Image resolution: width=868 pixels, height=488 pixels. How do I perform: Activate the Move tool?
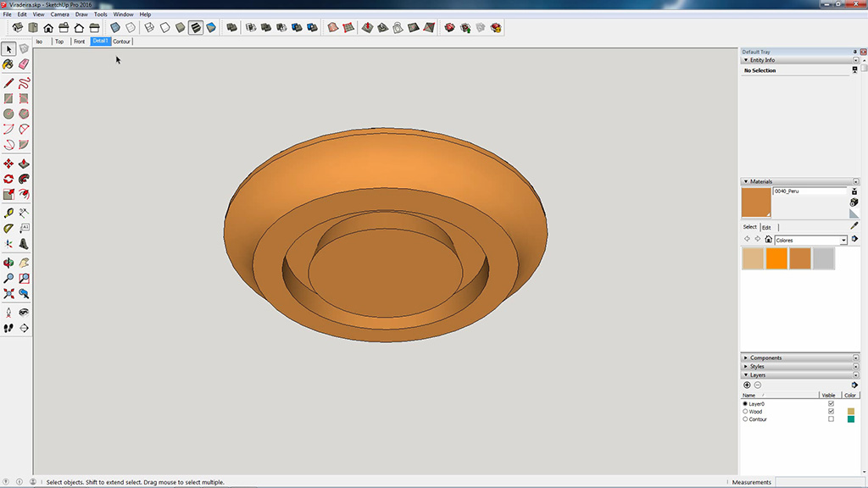(x=8, y=164)
